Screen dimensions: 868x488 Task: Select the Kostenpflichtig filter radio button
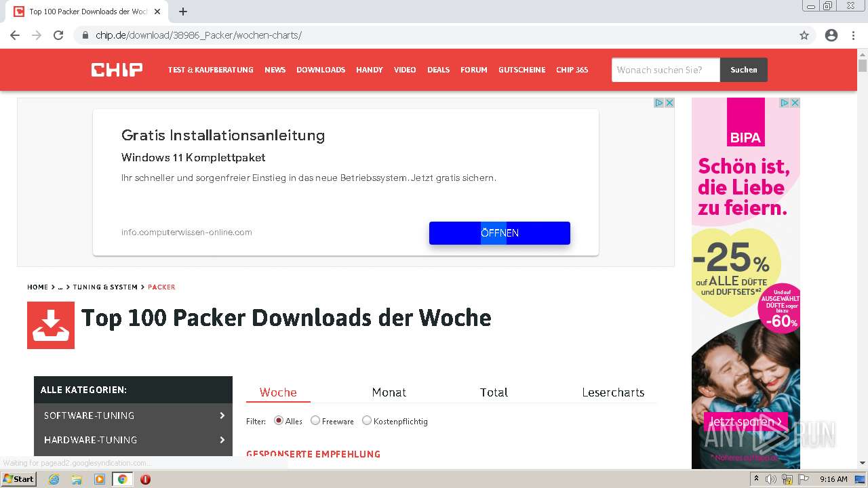pyautogui.click(x=367, y=420)
